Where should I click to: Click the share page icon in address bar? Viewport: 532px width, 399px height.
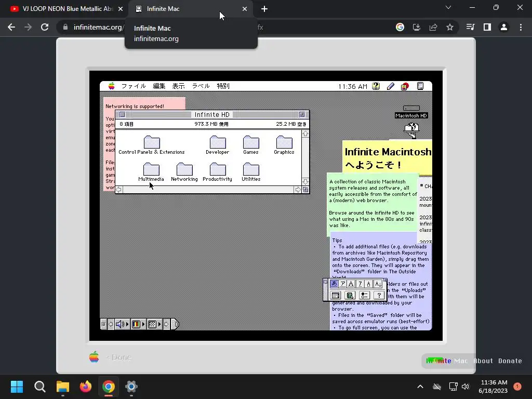tap(433, 27)
